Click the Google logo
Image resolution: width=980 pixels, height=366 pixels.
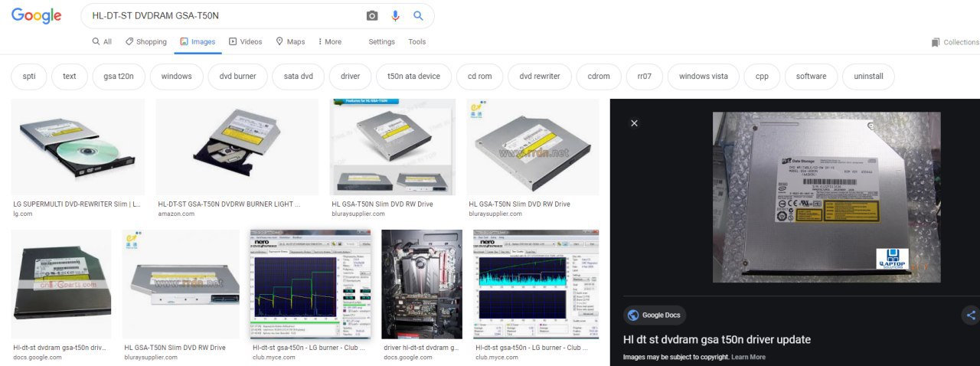(37, 15)
